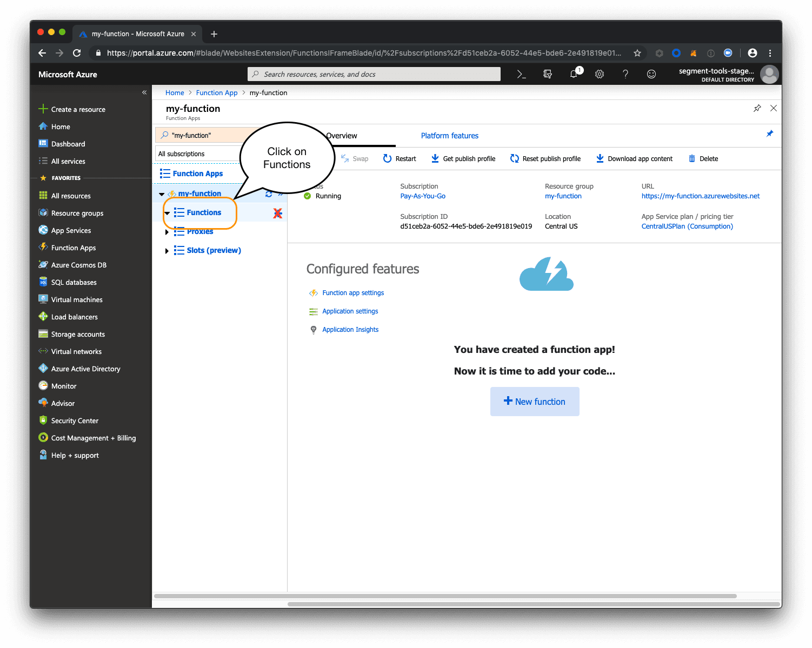This screenshot has height=648, width=812.
Task: Expand the Proxies tree node
Action: 167,232
